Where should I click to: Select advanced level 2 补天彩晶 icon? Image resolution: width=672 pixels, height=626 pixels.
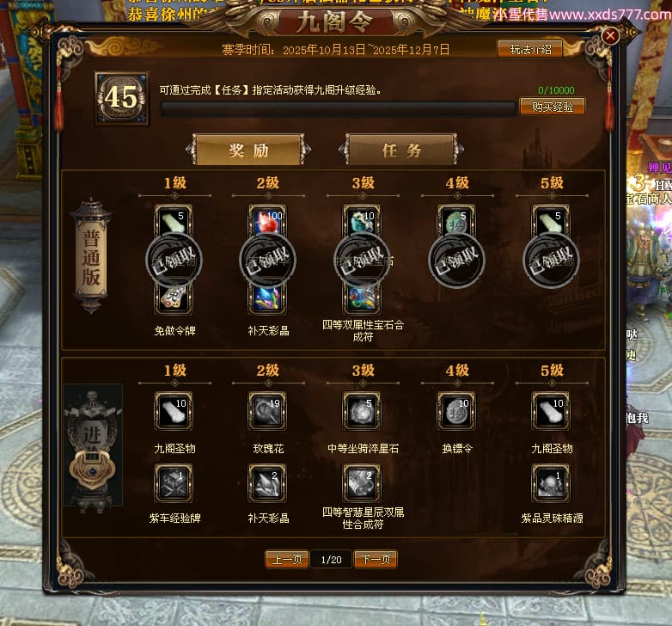tap(267, 482)
